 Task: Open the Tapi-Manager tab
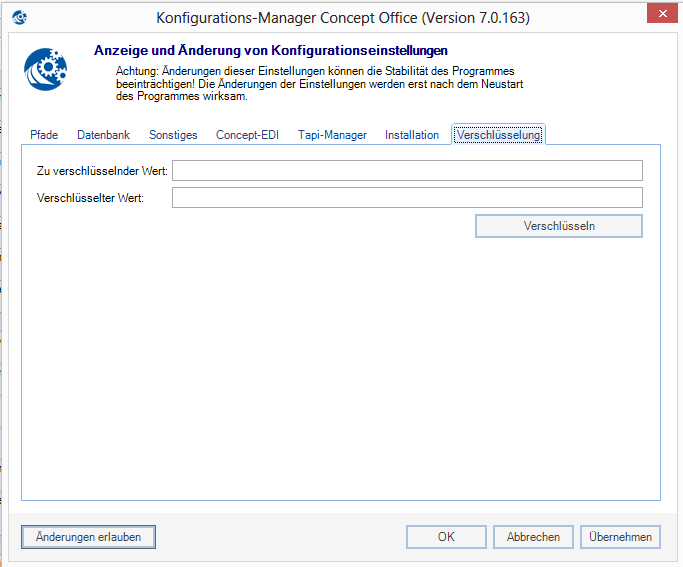point(332,135)
